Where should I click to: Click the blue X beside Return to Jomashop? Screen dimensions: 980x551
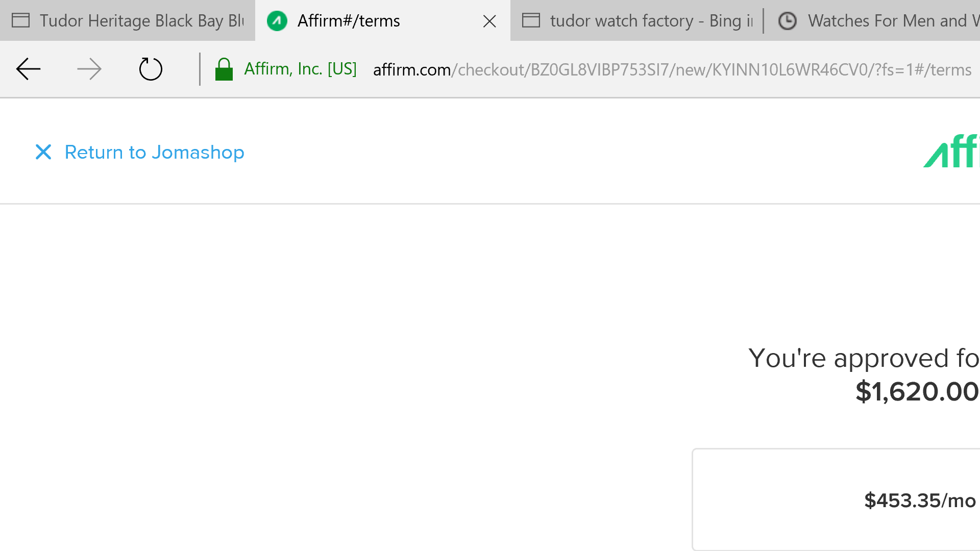point(43,152)
